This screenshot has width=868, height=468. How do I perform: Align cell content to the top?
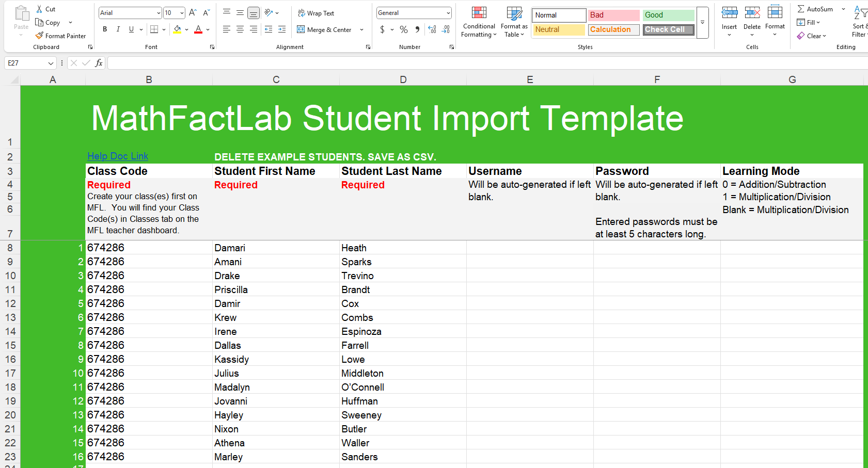pos(227,12)
